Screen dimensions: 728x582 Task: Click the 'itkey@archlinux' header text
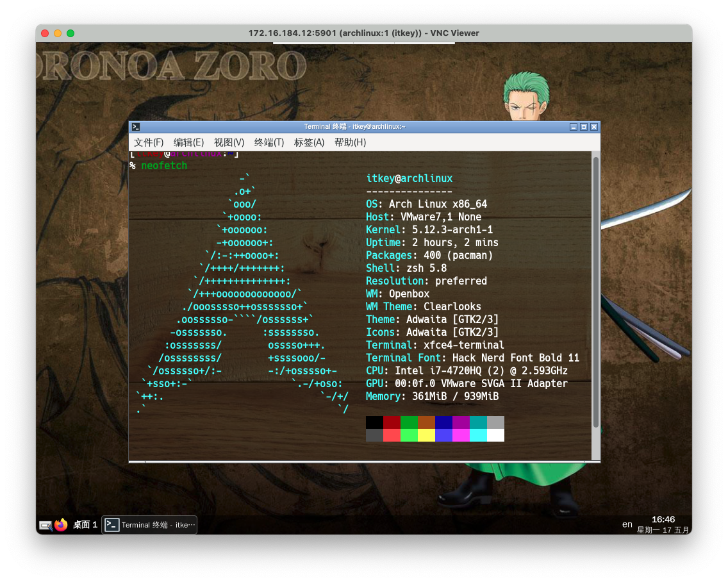(409, 178)
